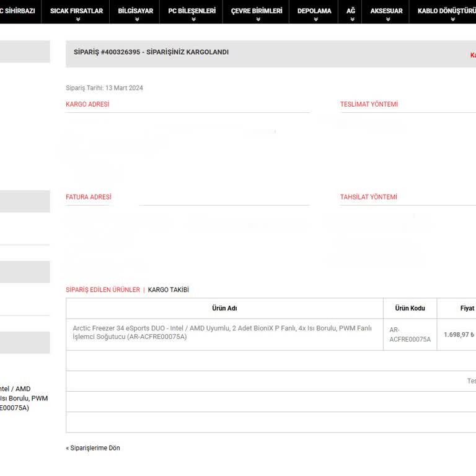Expand the arrow below PC BİLEŞENLERİ
Screen dimensions: 476x476
(x=193, y=19)
